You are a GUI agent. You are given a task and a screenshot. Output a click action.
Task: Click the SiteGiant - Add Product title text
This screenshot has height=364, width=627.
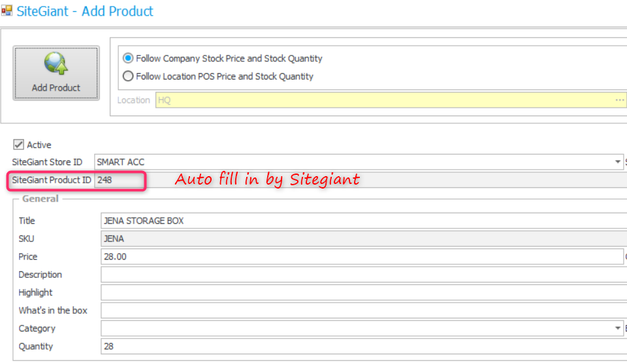85,11
